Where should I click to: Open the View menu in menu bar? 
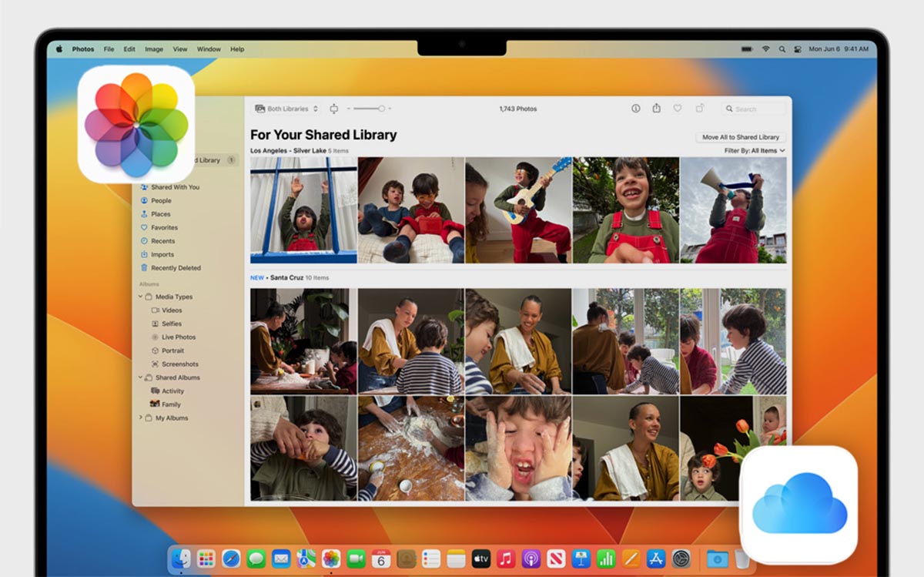point(179,49)
